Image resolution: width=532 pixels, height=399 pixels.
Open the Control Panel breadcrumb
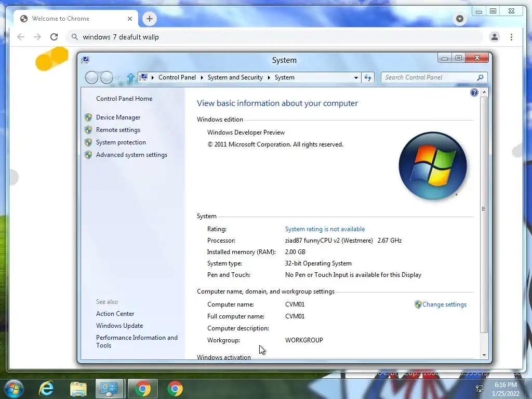pos(177,77)
